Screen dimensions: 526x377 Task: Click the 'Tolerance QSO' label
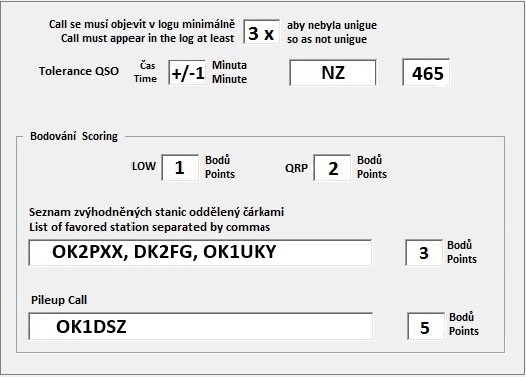coord(79,71)
